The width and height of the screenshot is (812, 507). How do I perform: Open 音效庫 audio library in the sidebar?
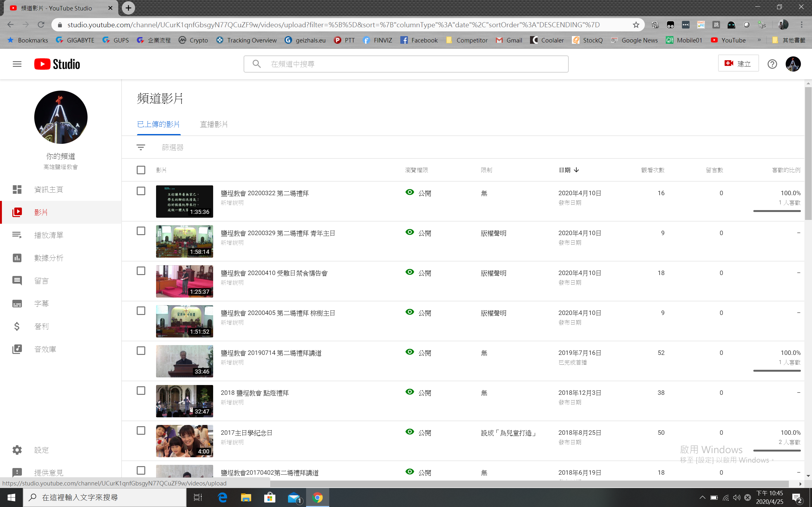pyautogui.click(x=45, y=349)
